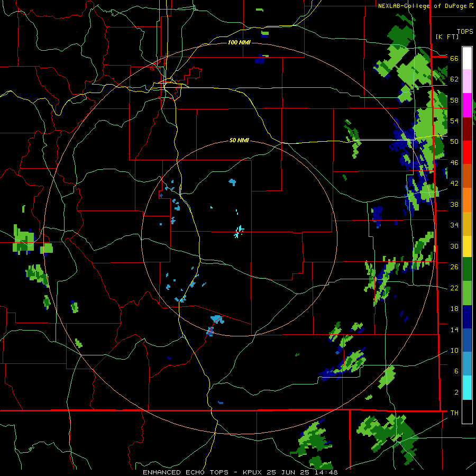Click the dark red legend swatch
476x476 pixels.
click(467, 129)
